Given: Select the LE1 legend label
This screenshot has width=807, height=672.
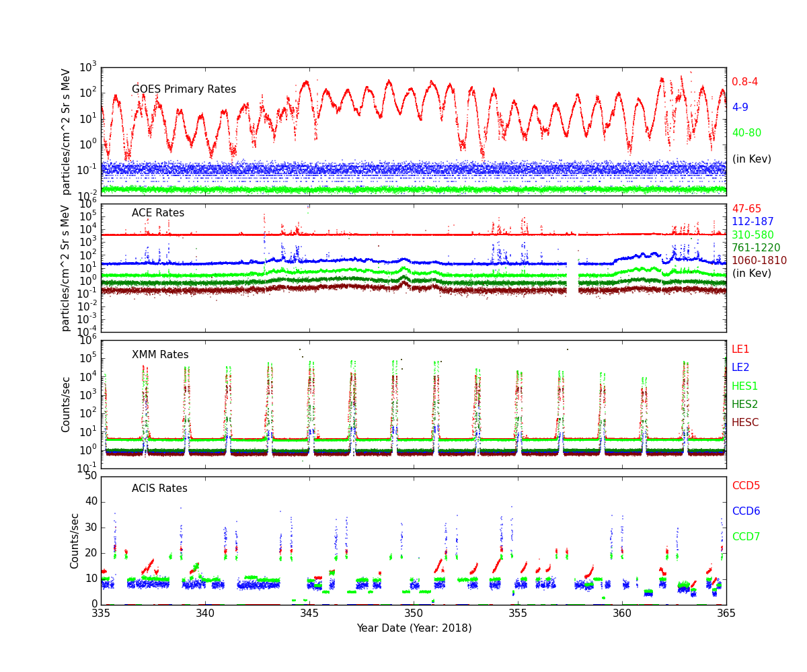Looking at the screenshot, I should tap(740, 349).
